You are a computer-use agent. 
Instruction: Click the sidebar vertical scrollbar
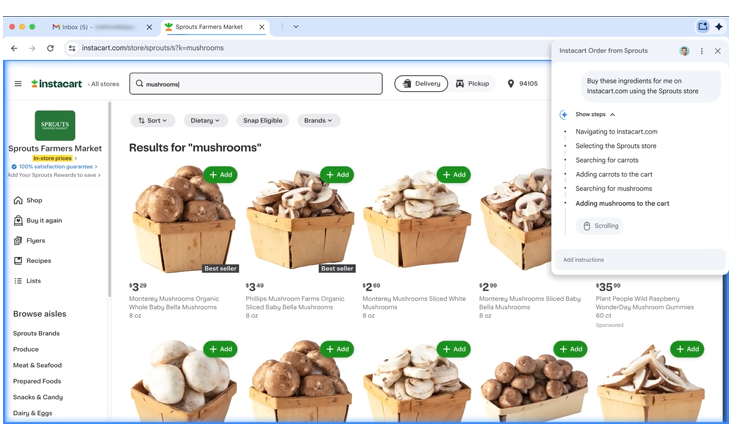[x=110, y=200]
